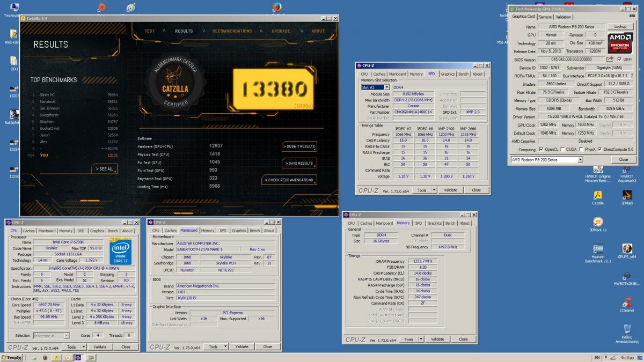
Task: Click Close button in GPU-Z window
Action: [623, 159]
